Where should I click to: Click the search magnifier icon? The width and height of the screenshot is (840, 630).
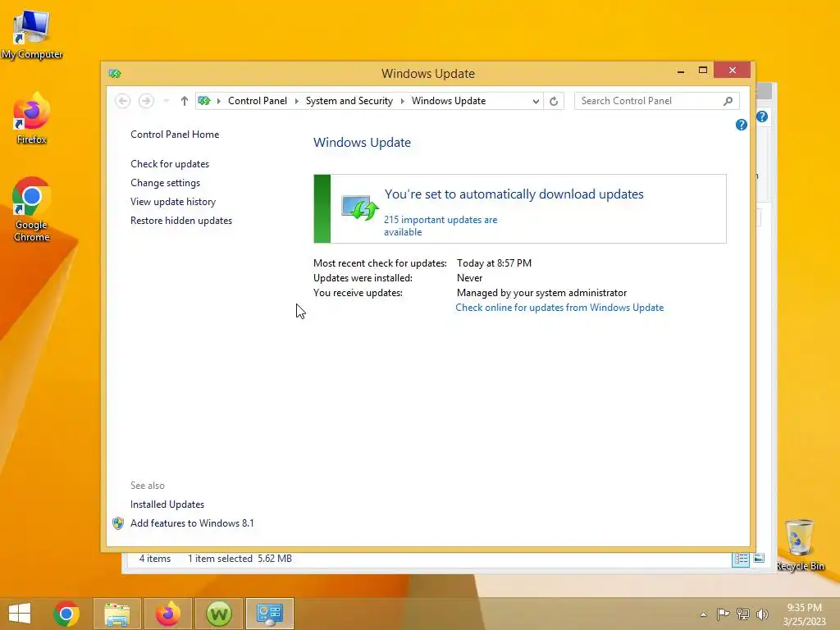(x=728, y=101)
